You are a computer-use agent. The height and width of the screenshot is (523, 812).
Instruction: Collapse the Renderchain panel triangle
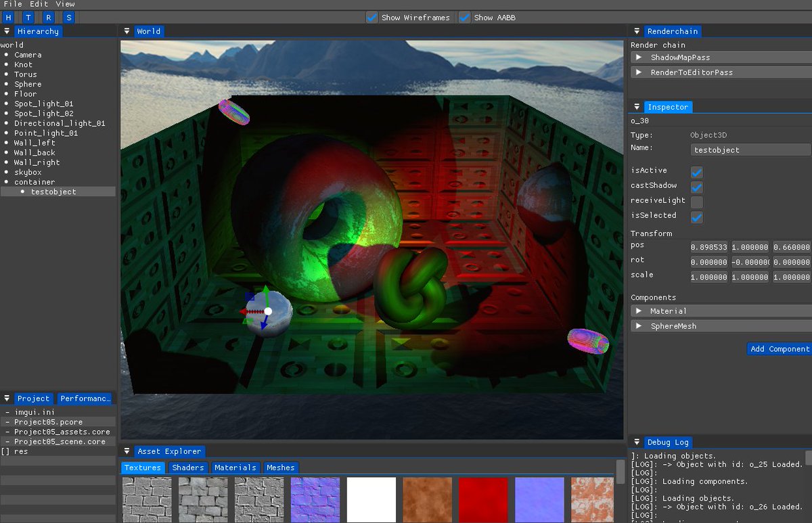637,31
